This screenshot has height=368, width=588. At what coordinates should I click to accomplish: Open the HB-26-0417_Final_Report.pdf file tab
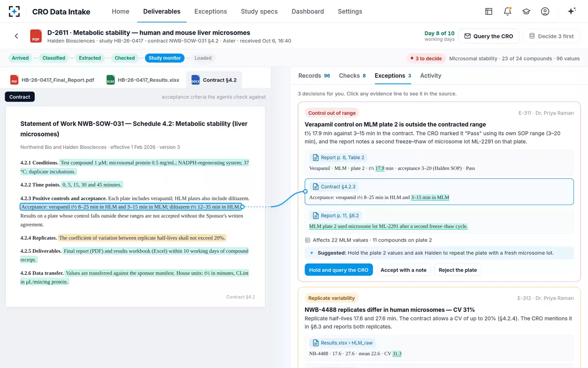pyautogui.click(x=52, y=80)
